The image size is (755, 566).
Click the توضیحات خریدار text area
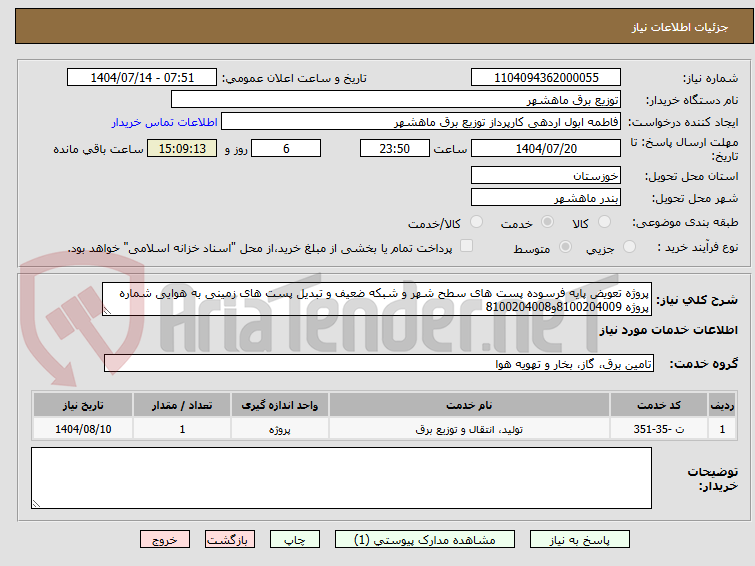click(341, 478)
